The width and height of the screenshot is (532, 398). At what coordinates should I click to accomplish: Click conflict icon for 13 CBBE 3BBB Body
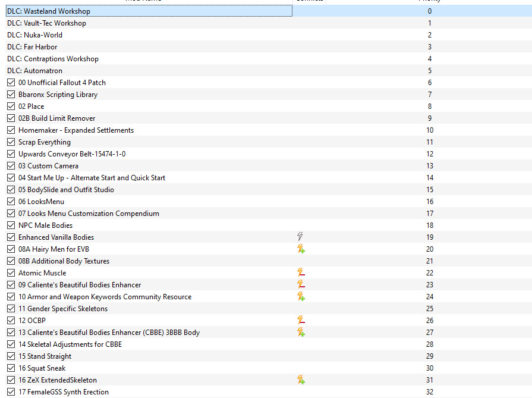tap(301, 332)
